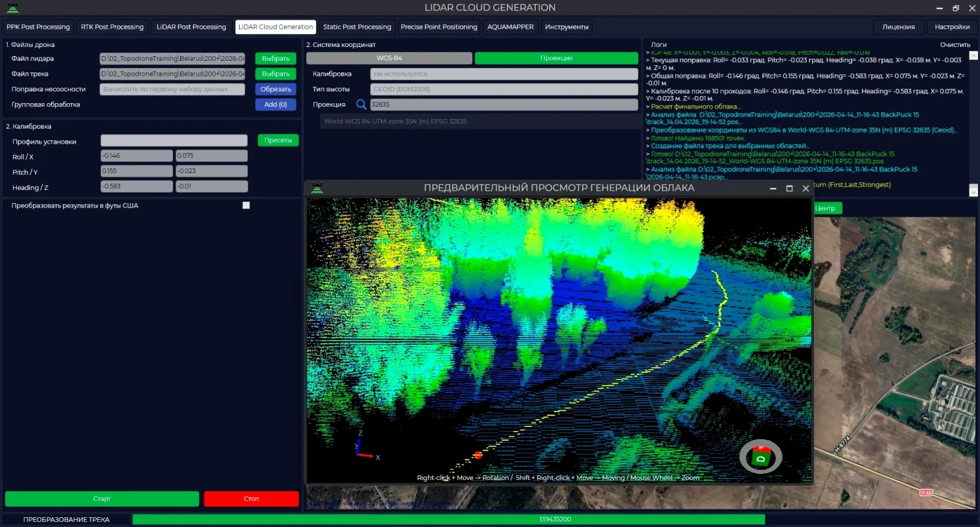Click the app logo in main title bar
This screenshot has height=527, width=980.
click(x=12, y=8)
